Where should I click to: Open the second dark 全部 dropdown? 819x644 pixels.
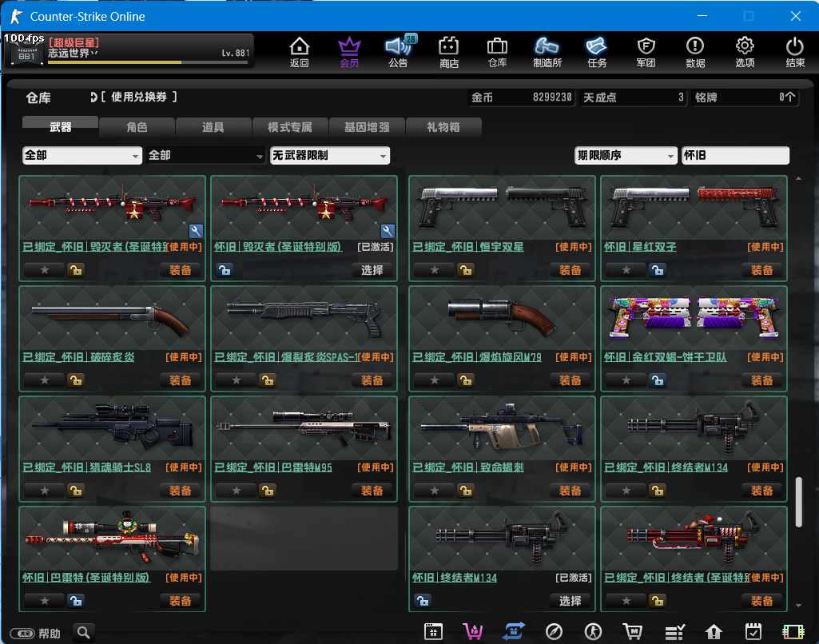[x=205, y=155]
